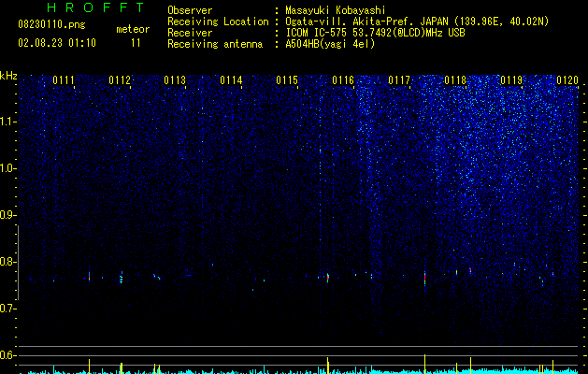Click the Observer label
The image size is (588, 374).
(190, 10)
